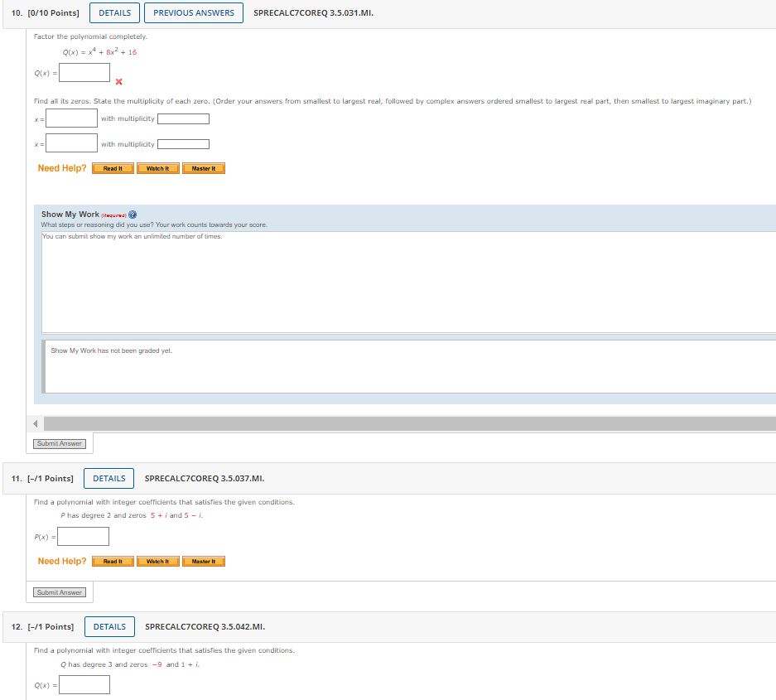Click Master It for question 10
The height and width of the screenshot is (700, 776).
coord(204,167)
